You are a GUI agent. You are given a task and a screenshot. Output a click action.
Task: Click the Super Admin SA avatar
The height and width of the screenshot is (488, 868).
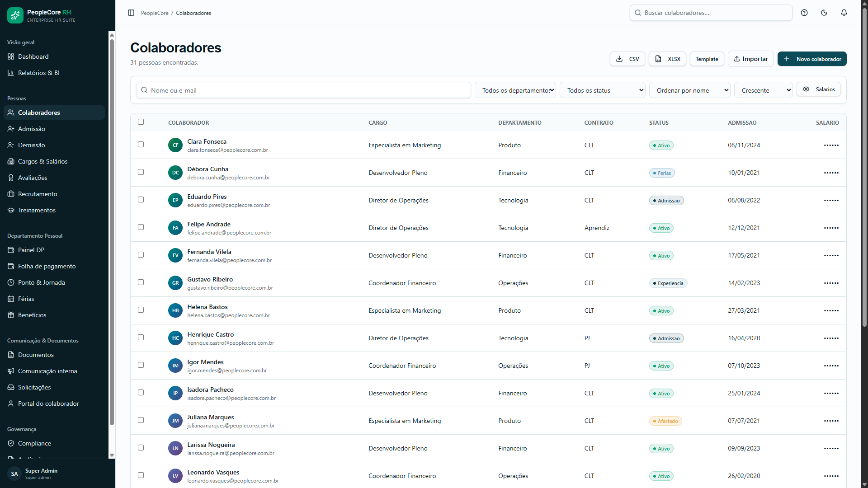14,474
